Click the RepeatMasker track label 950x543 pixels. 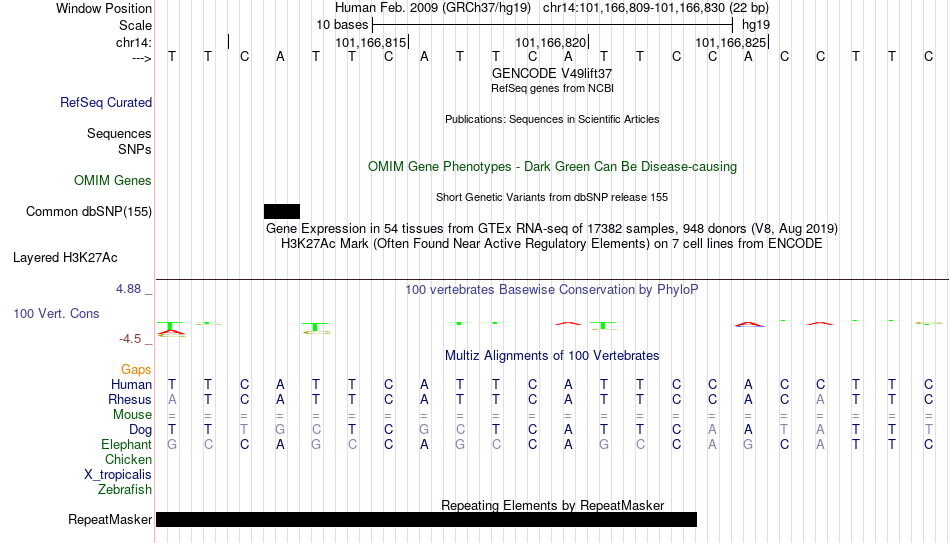tap(110, 519)
